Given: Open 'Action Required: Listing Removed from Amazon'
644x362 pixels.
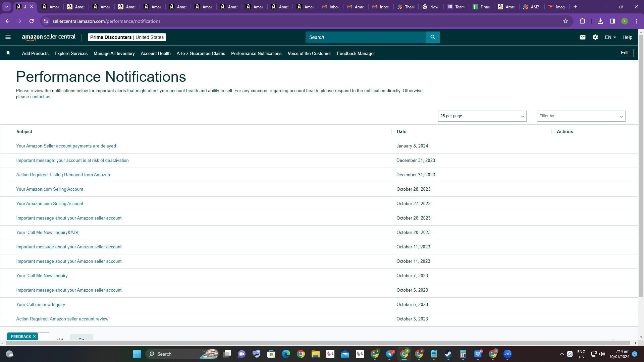Looking at the screenshot, I should pos(63,175).
